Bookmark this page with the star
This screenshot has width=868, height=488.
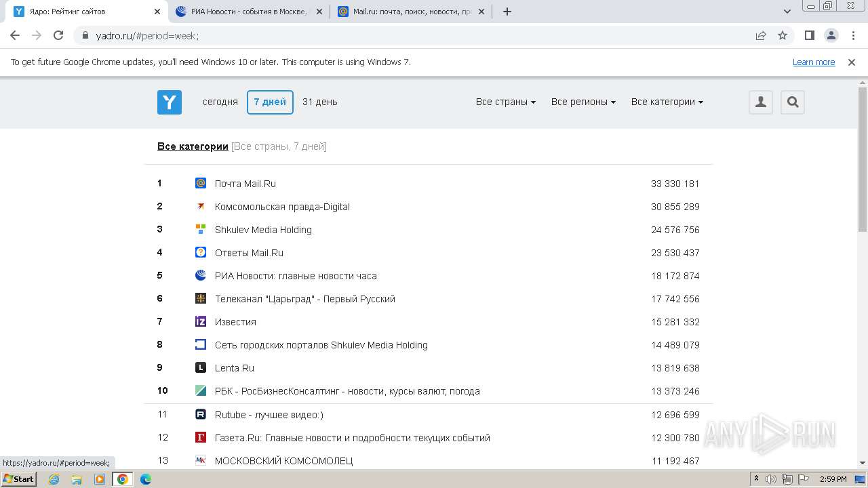point(783,35)
